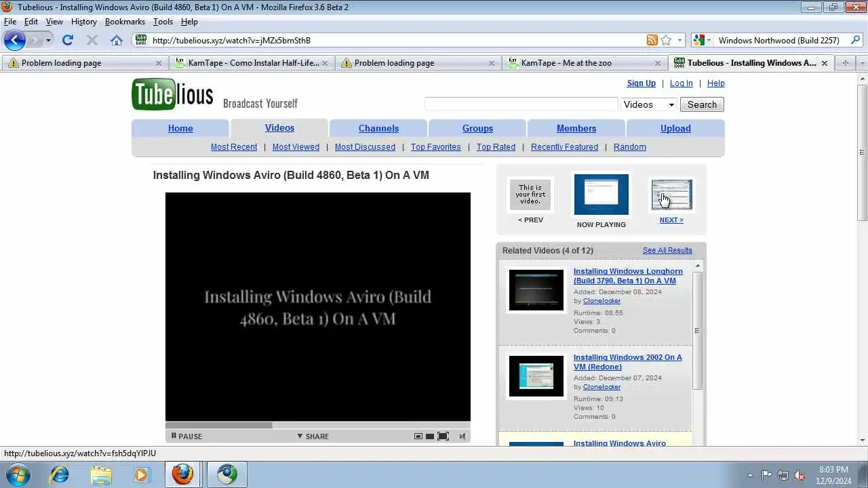Click the green circular app in taskbar
This screenshot has width=868, height=488.
[x=227, y=474]
